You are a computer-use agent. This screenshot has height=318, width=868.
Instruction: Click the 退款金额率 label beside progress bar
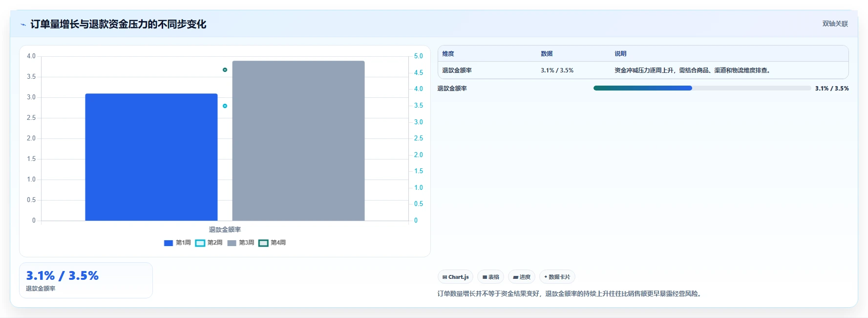tap(452, 89)
